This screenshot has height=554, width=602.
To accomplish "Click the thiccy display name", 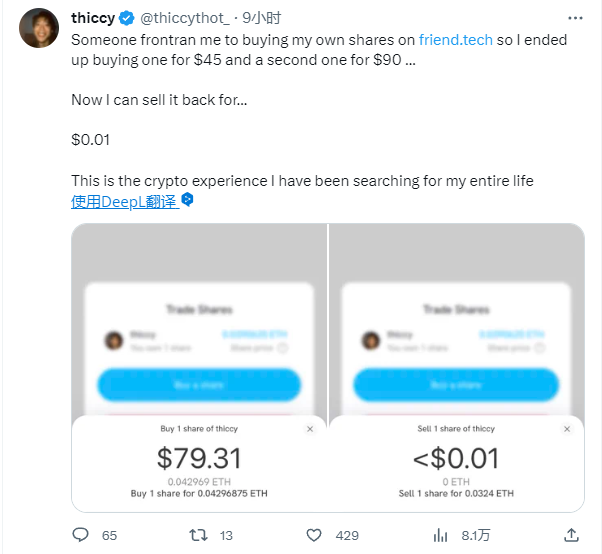I will pyautogui.click(x=92, y=18).
